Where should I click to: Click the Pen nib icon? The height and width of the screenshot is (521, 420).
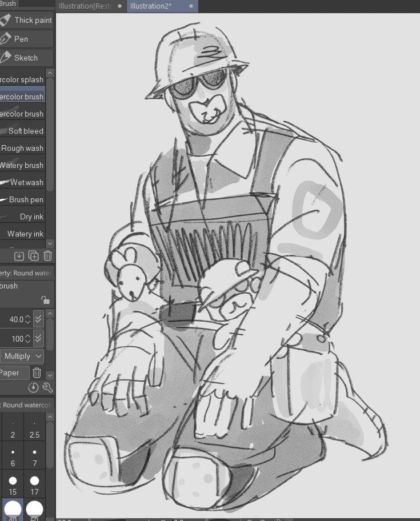pyautogui.click(x=5, y=39)
